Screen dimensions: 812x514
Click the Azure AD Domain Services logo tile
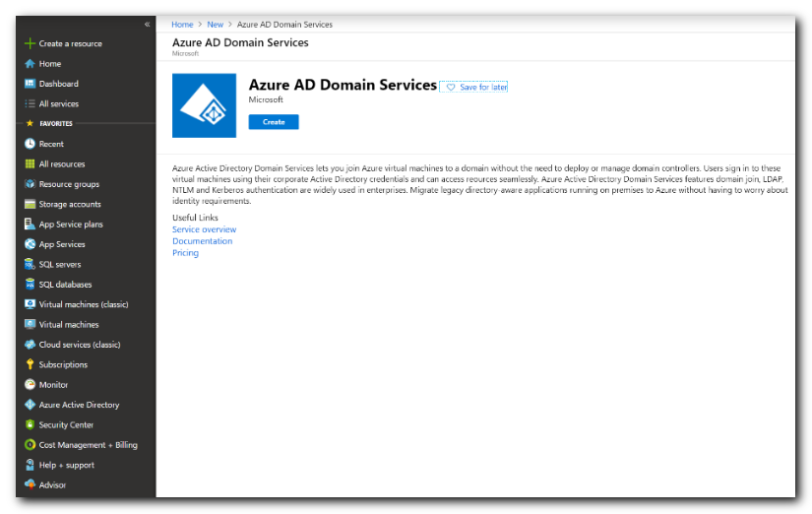204,105
